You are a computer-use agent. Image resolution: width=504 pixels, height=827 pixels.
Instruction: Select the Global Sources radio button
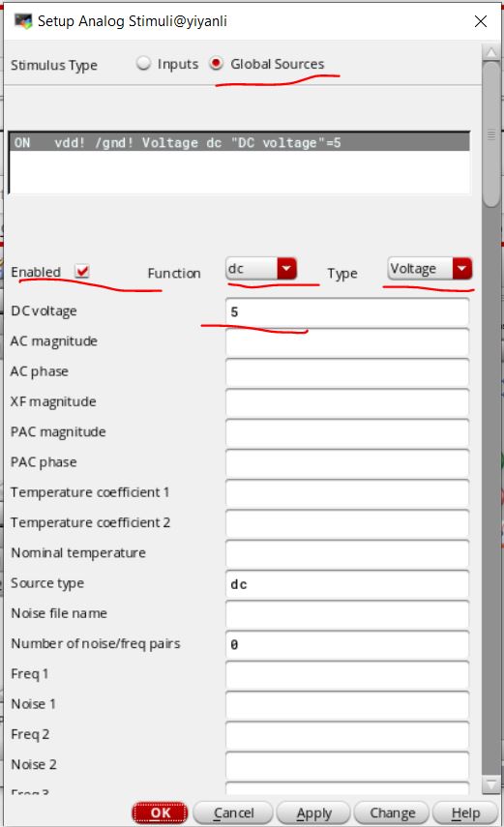216,64
